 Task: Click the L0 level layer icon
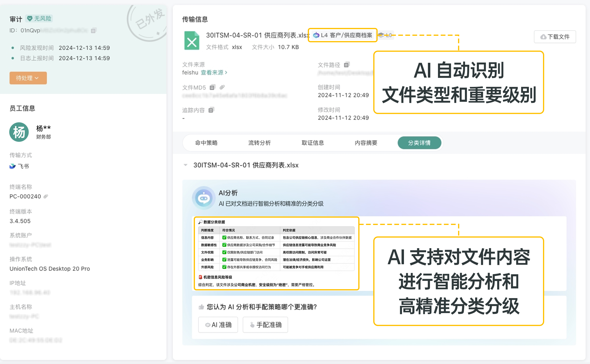381,35
